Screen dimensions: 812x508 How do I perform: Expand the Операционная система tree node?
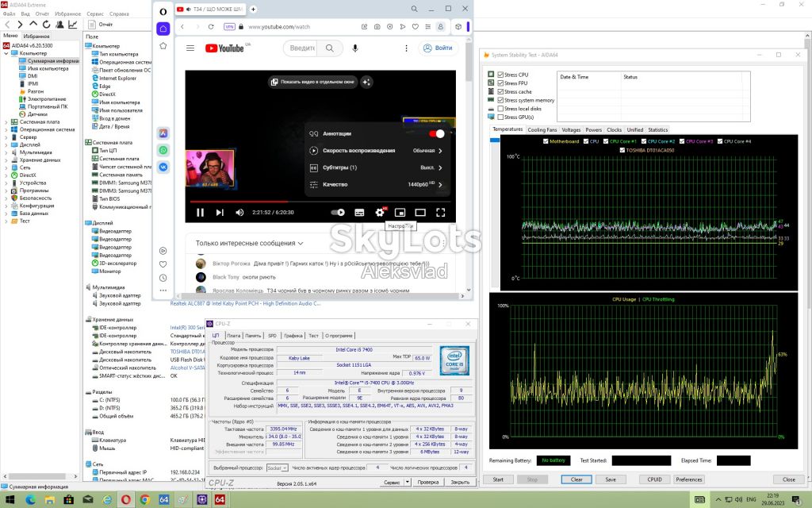(x=6, y=129)
